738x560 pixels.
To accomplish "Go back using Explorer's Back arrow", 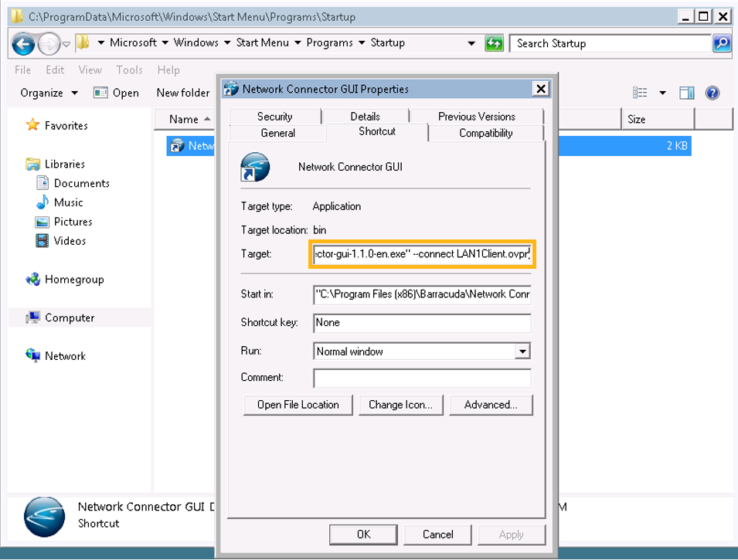I will [x=23, y=44].
